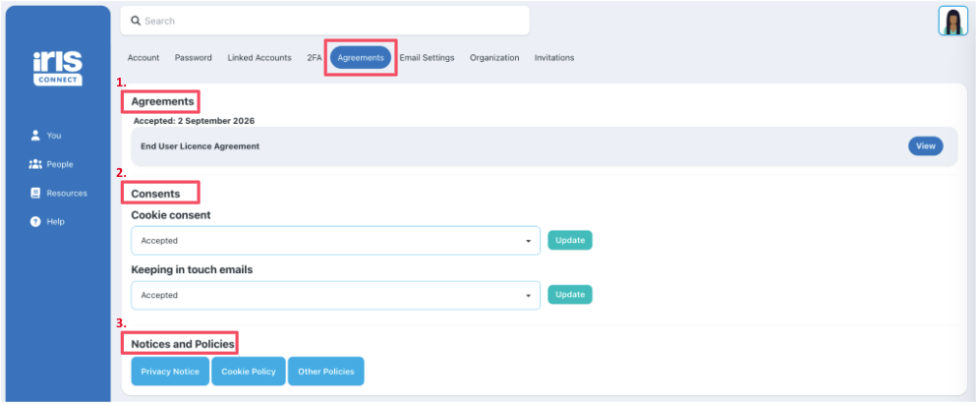Focus the Search input field
980x405 pixels.
click(x=325, y=21)
